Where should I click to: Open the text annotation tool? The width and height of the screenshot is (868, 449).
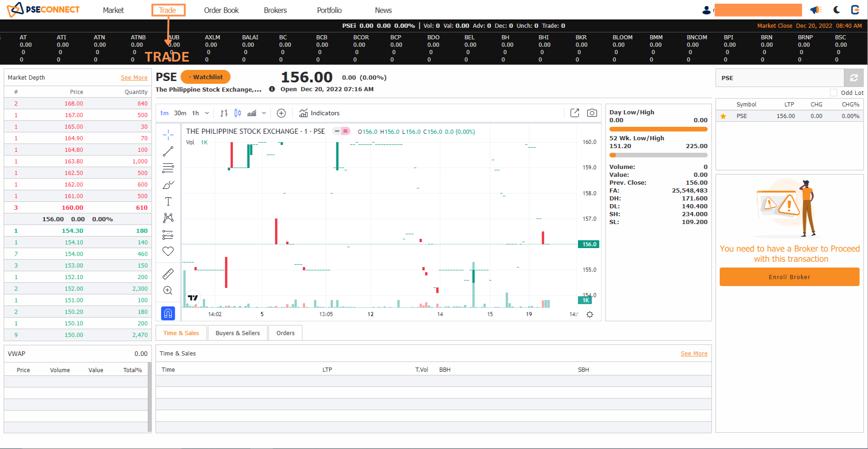coord(168,201)
